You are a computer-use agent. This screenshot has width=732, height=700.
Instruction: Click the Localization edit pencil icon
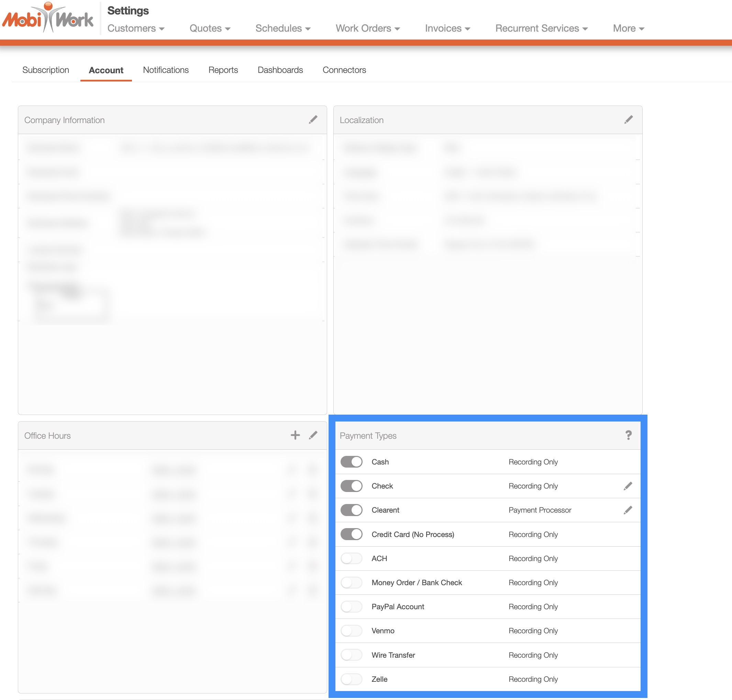pyautogui.click(x=628, y=119)
